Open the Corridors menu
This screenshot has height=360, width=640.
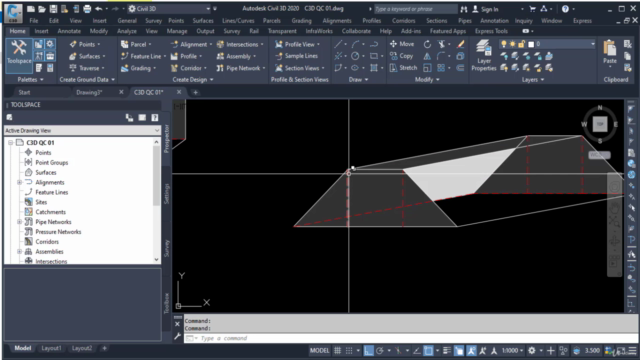click(x=403, y=20)
